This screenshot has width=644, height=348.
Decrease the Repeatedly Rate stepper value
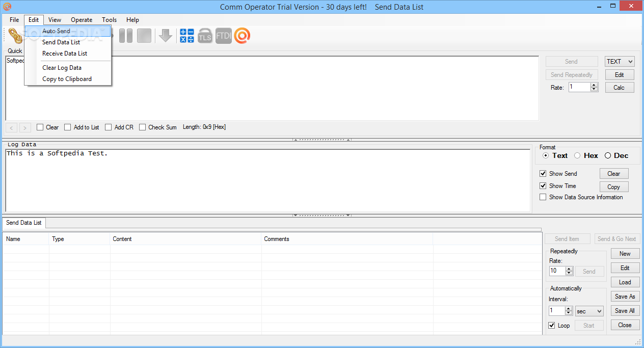click(x=570, y=274)
